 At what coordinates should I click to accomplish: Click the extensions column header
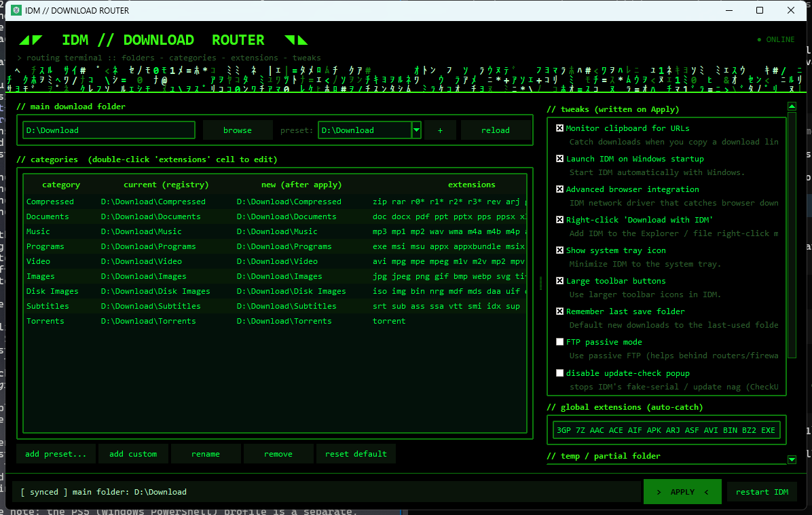coord(471,185)
